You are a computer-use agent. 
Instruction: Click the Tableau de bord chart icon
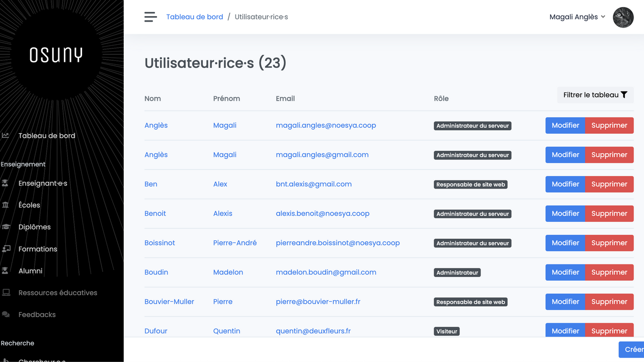6,136
